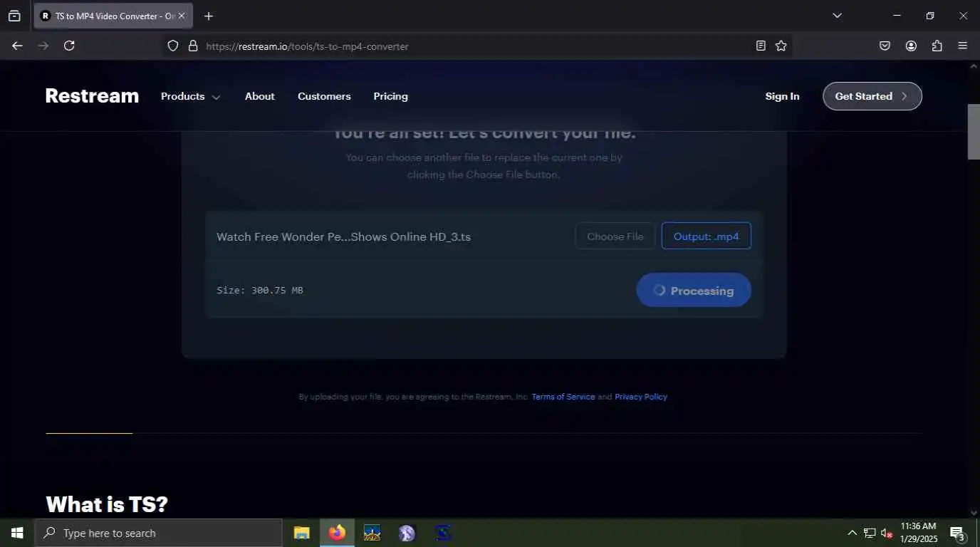This screenshot has height=547, width=980.
Task: Open the Firefox account icon
Action: click(911, 46)
